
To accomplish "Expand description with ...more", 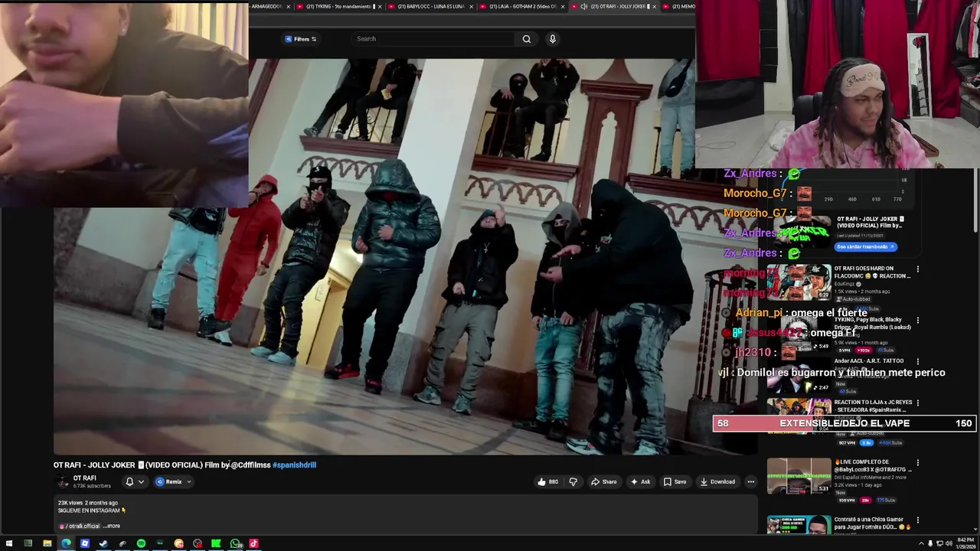I will tap(112, 526).
